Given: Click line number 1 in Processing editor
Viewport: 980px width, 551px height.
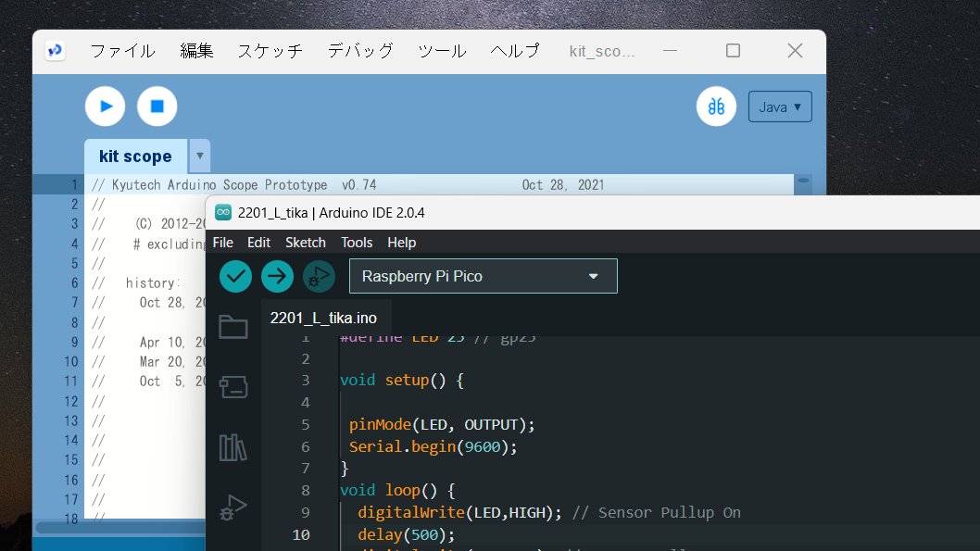Looking at the screenshot, I should coord(74,185).
